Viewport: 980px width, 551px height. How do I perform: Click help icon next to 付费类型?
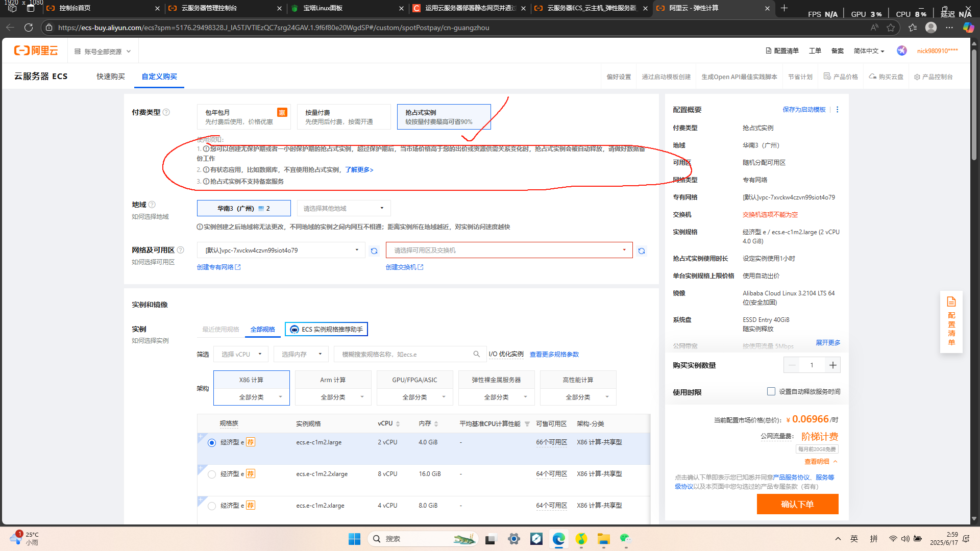click(x=166, y=112)
